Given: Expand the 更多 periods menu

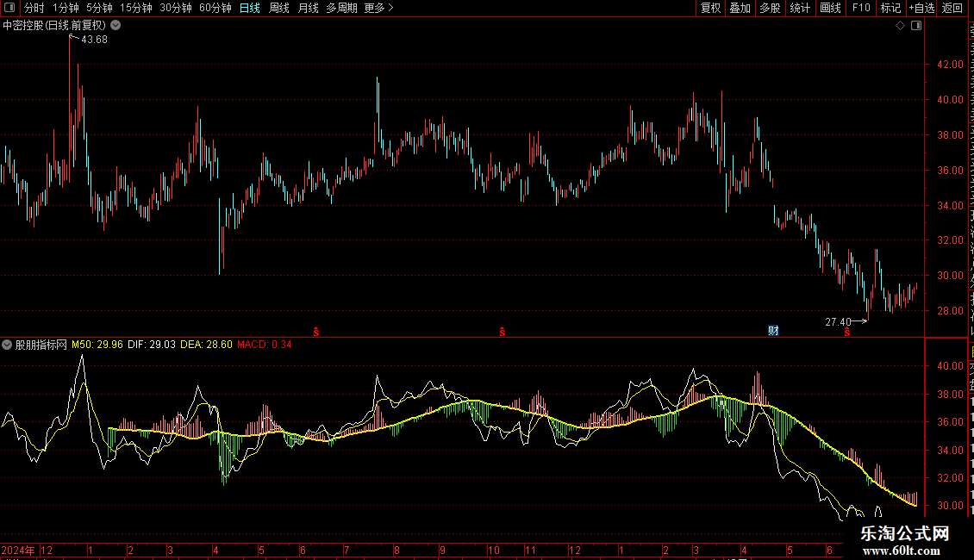Looking at the screenshot, I should [378, 8].
